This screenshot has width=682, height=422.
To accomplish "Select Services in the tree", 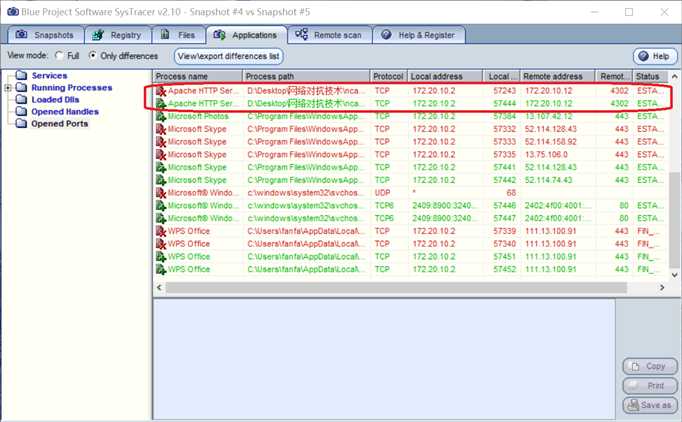I will point(49,76).
